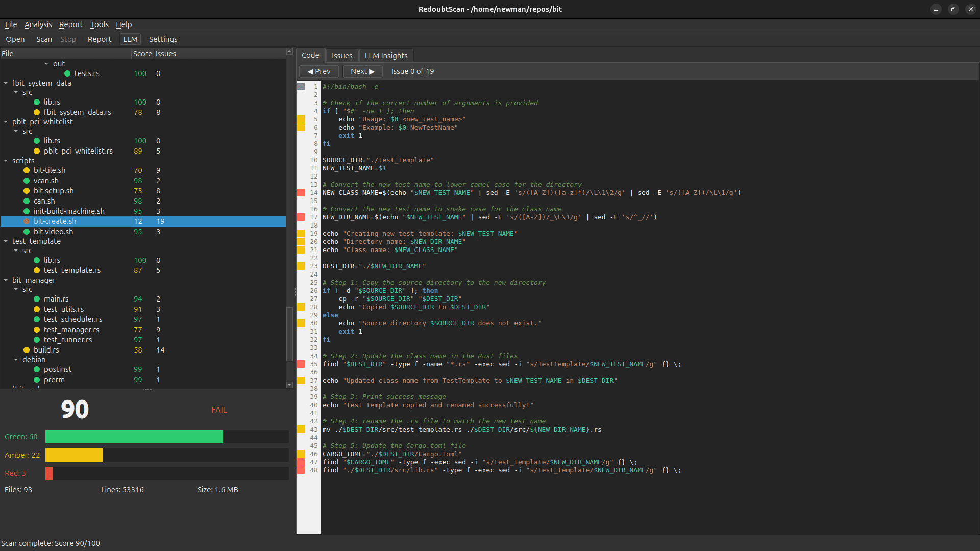Click amber status dot beside bit-setup.sh
This screenshot has height=551, width=980.
pos(27,191)
